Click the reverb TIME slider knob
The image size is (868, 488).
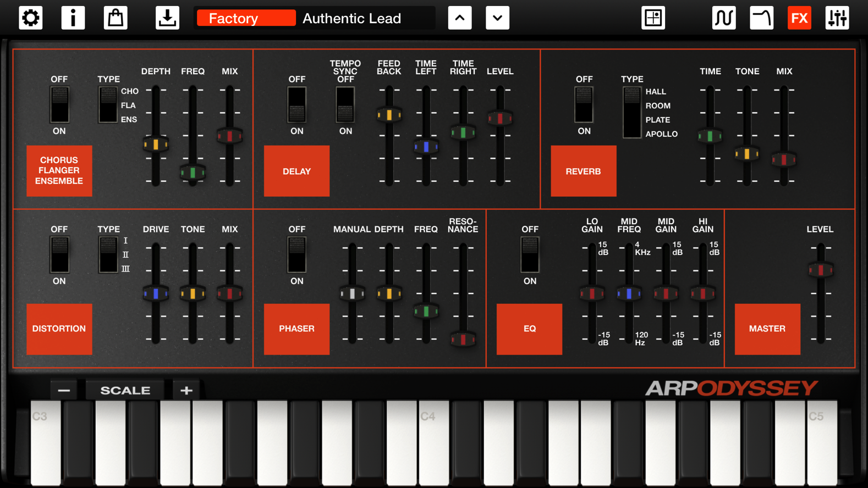[710, 136]
